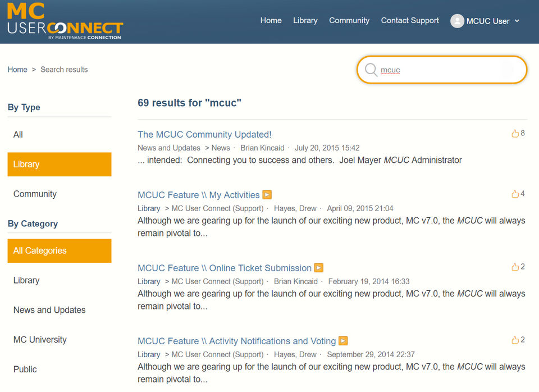Open MCUC Feature Activity Notifications and Voting

click(236, 341)
